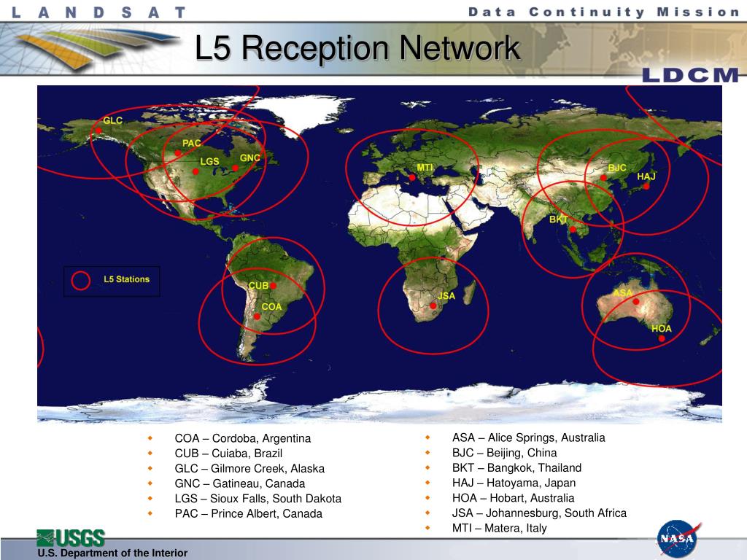Click the 'L5 Stations' legend label
The width and height of the screenshot is (747, 560).
point(127,279)
